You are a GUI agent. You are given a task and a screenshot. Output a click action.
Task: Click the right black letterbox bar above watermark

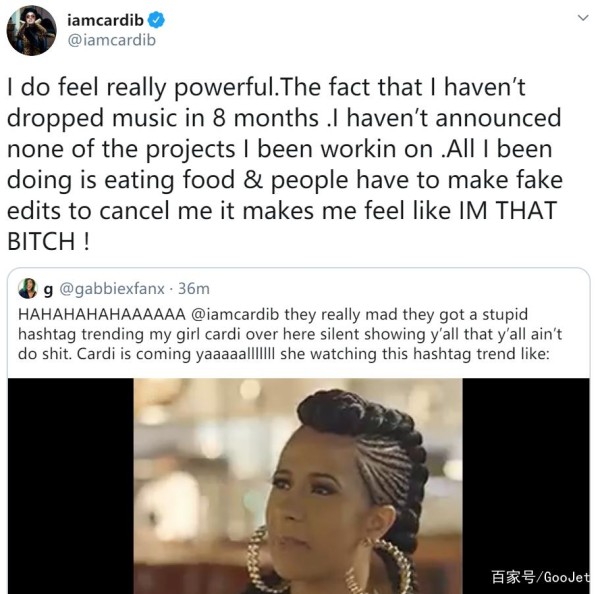[526, 473]
